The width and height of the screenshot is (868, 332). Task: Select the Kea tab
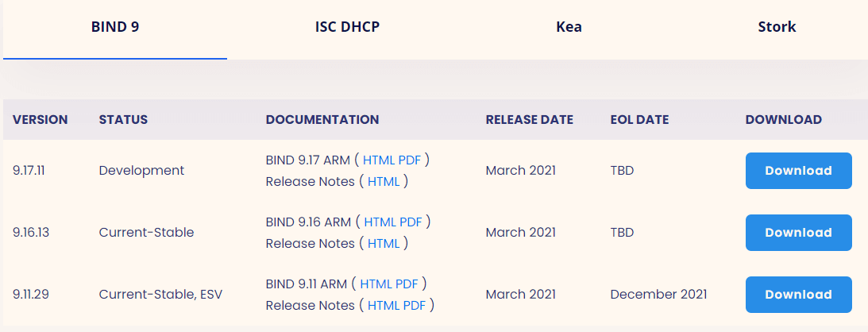point(569,27)
